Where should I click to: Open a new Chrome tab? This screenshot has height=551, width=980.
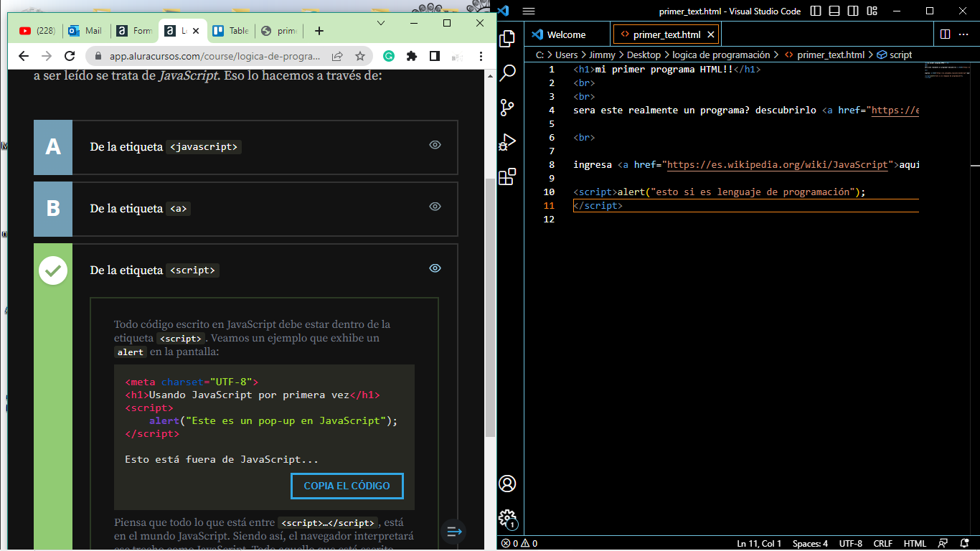(x=319, y=31)
